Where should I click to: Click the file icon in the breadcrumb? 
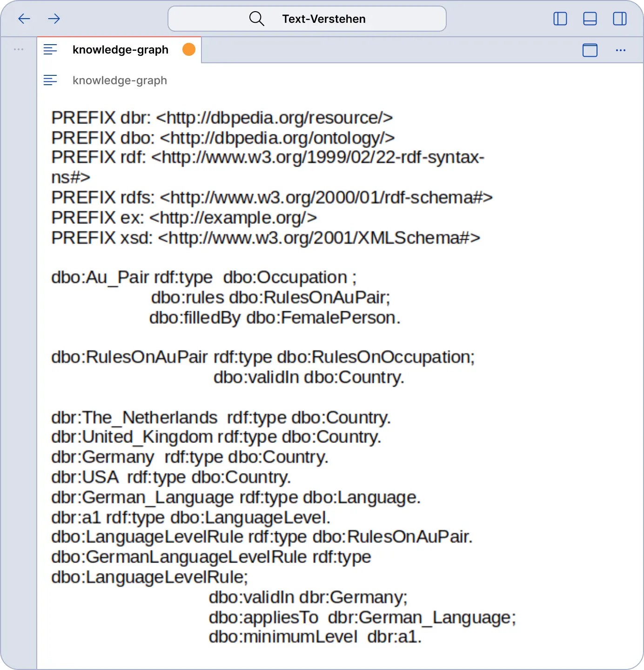[50, 80]
